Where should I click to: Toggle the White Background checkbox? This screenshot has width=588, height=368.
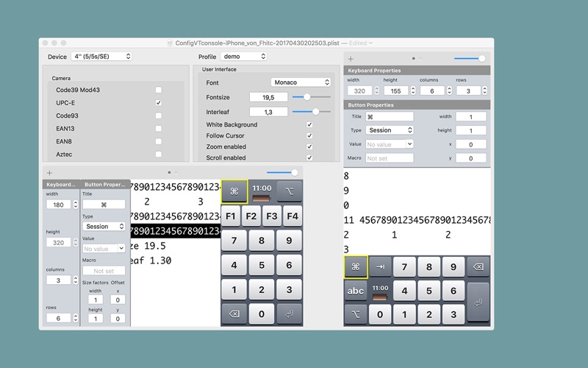coord(309,124)
